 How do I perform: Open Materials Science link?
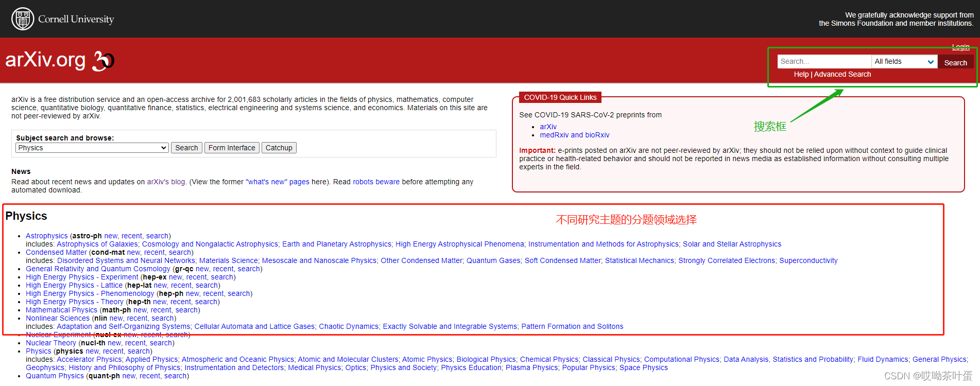228,260
